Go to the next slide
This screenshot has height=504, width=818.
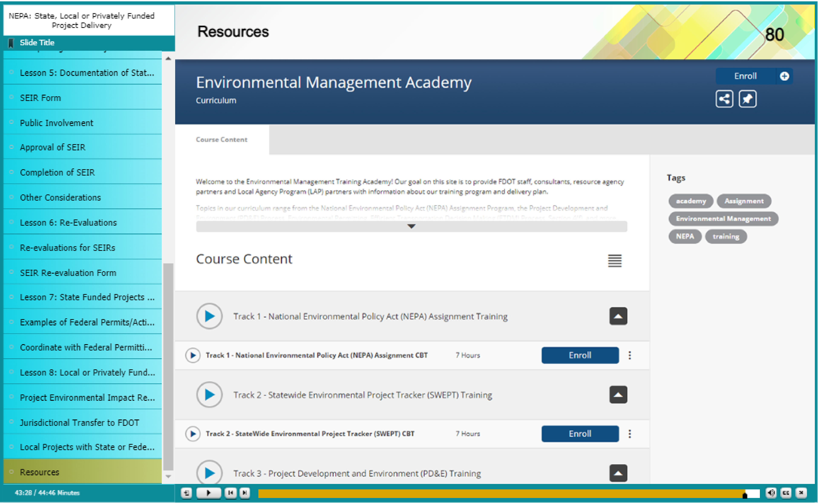click(245, 493)
